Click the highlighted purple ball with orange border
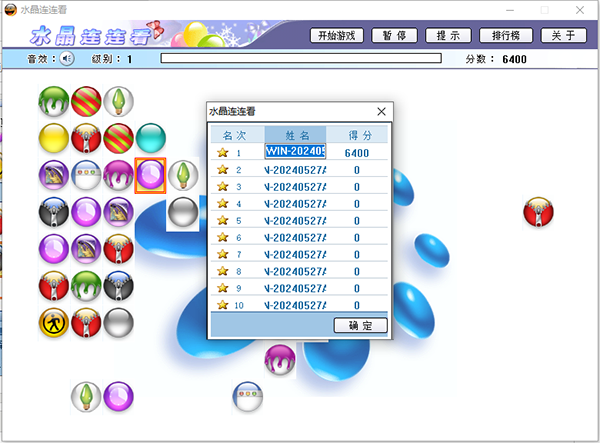The width and height of the screenshot is (600, 443). 150,175
